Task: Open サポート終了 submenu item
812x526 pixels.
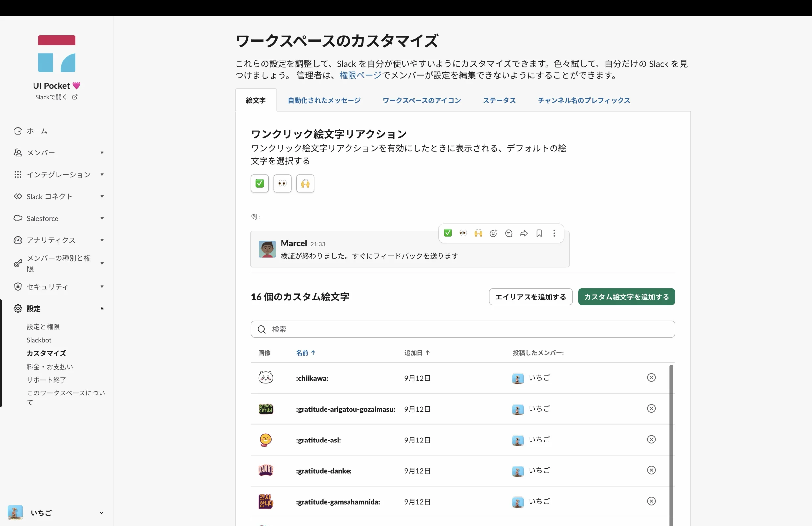Action: 46,380
